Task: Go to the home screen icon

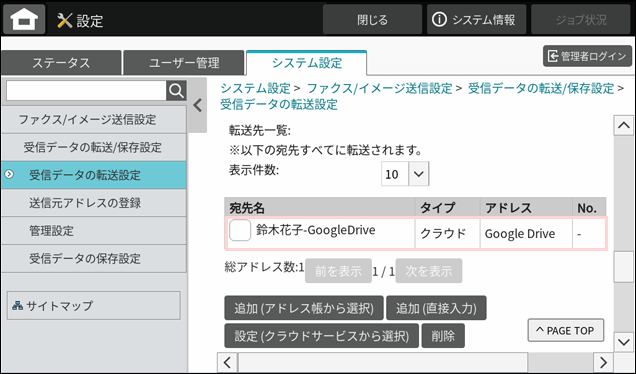Action: click(24, 19)
